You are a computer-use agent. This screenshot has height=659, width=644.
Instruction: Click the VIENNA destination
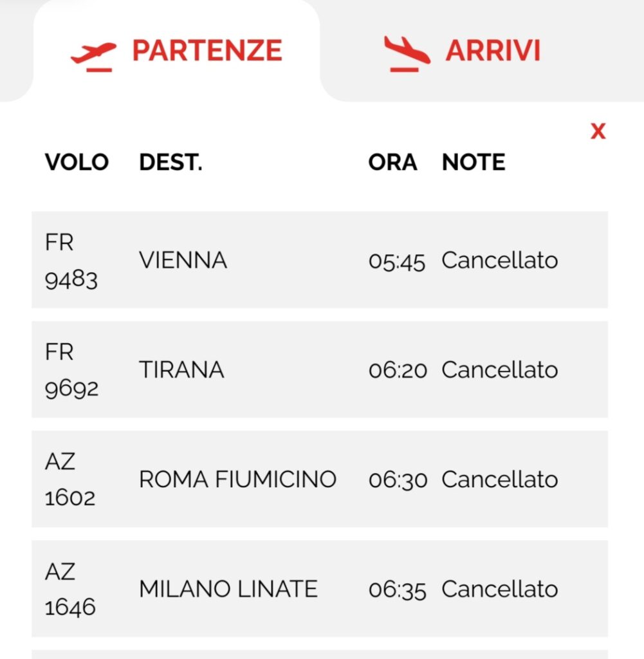tap(183, 260)
